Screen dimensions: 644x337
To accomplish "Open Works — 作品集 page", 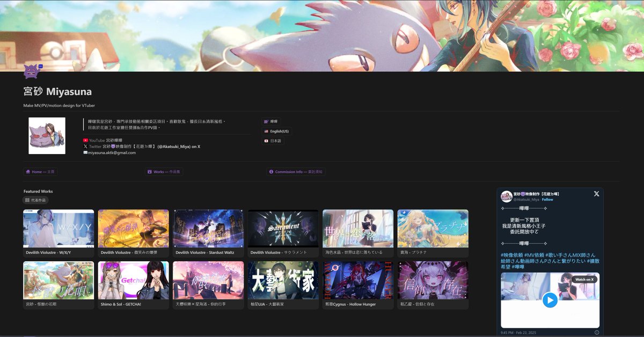I will point(164,172).
